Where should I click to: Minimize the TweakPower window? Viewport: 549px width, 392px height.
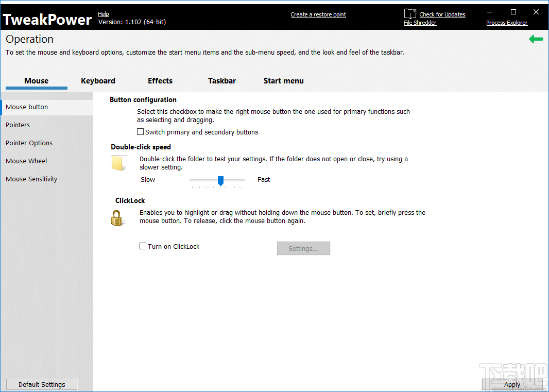[x=490, y=12]
